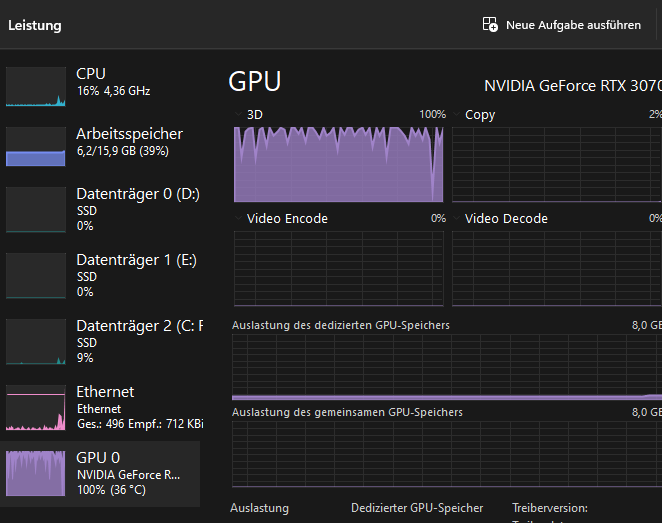Open the Video Decode engine dropdown
This screenshot has height=523, width=662.
[456, 219]
